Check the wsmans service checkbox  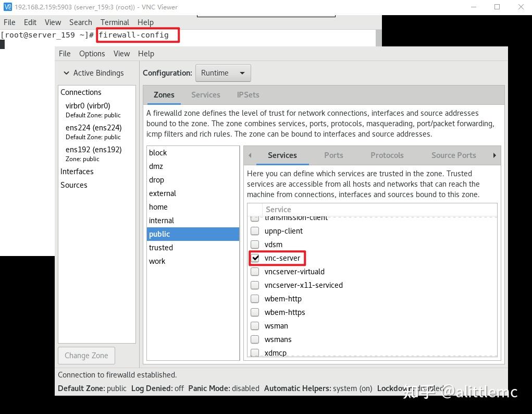point(255,339)
